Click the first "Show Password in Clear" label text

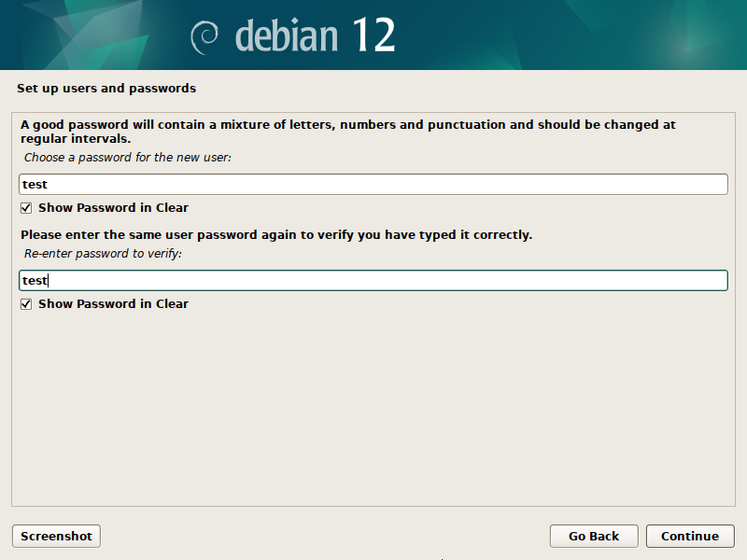click(x=113, y=208)
